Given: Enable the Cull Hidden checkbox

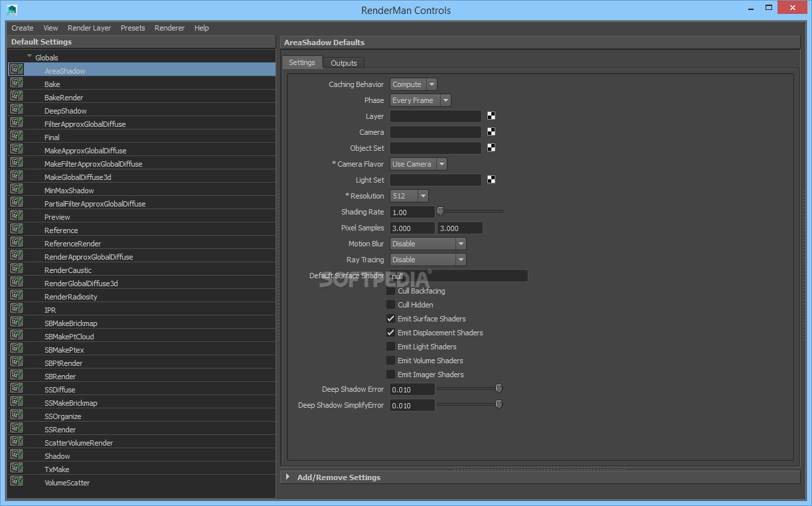Looking at the screenshot, I should 391,305.
